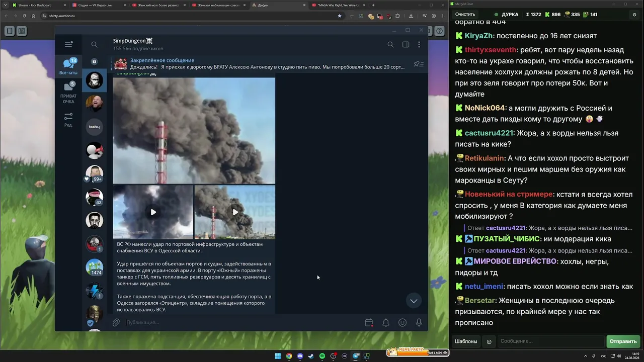Open the Windows Start menu
This screenshot has height=362, width=644.
click(x=278, y=356)
